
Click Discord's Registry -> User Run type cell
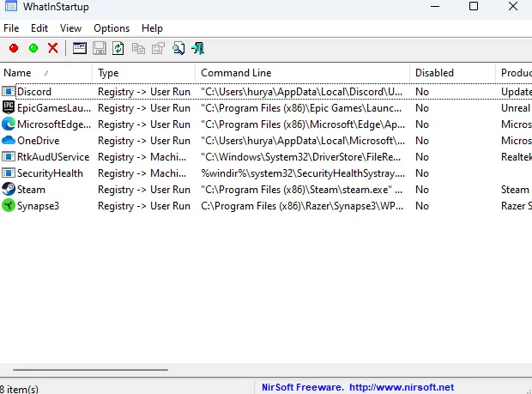pos(144,92)
